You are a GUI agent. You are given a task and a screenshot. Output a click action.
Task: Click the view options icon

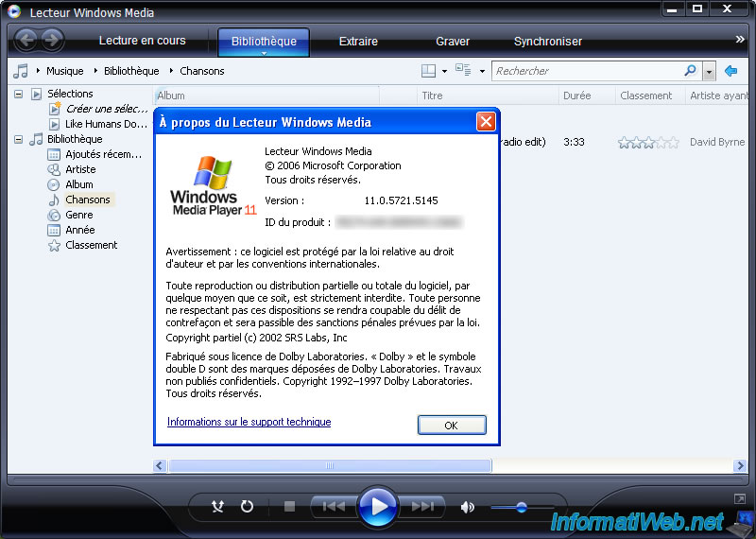[463, 70]
